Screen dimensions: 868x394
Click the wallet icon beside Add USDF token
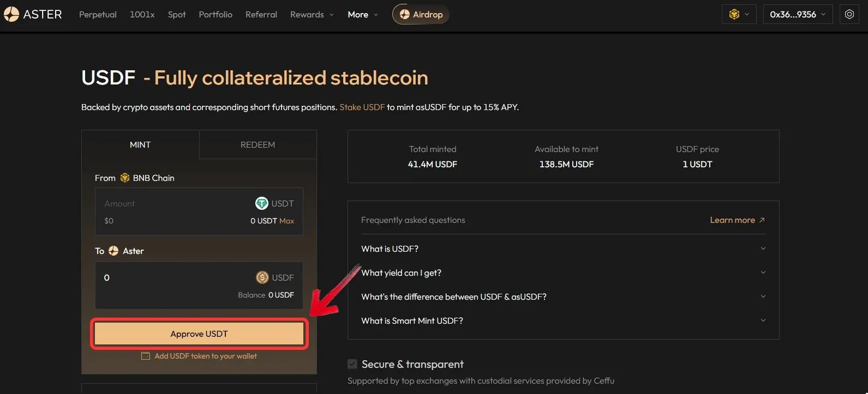[146, 356]
